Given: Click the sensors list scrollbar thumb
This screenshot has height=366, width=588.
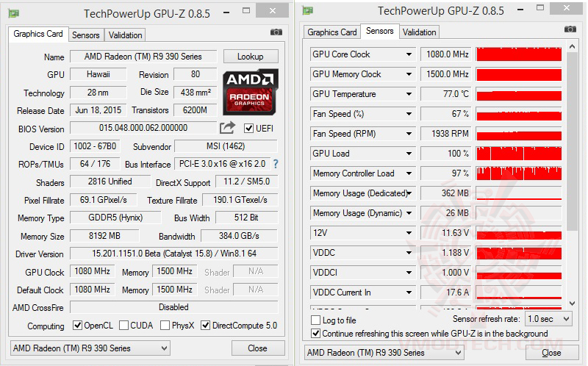Looking at the screenshot, I should 572,141.
